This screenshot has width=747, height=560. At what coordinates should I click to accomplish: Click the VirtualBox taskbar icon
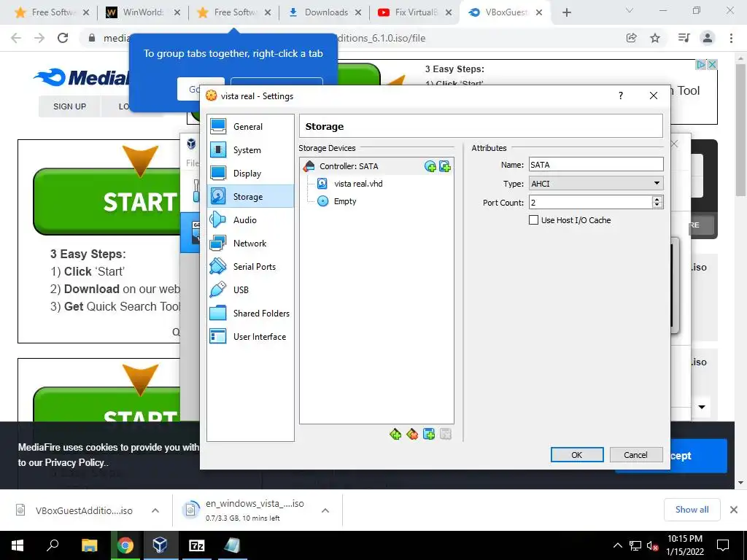point(160,545)
